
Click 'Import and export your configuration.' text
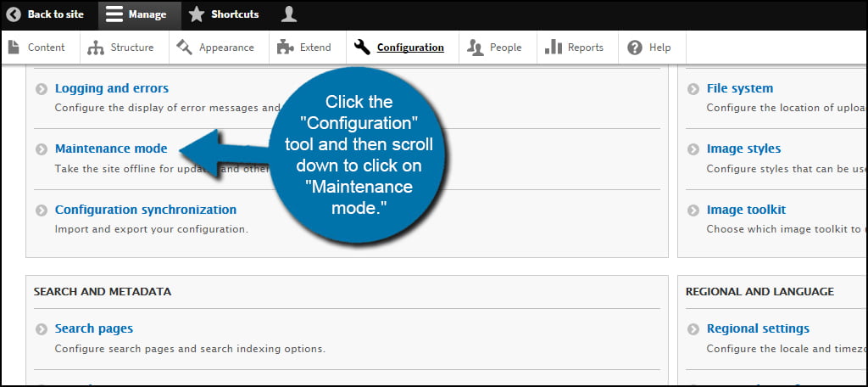152,229
